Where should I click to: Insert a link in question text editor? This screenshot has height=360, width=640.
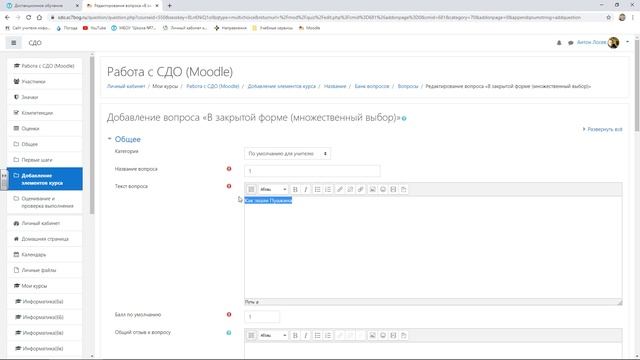[x=340, y=189]
